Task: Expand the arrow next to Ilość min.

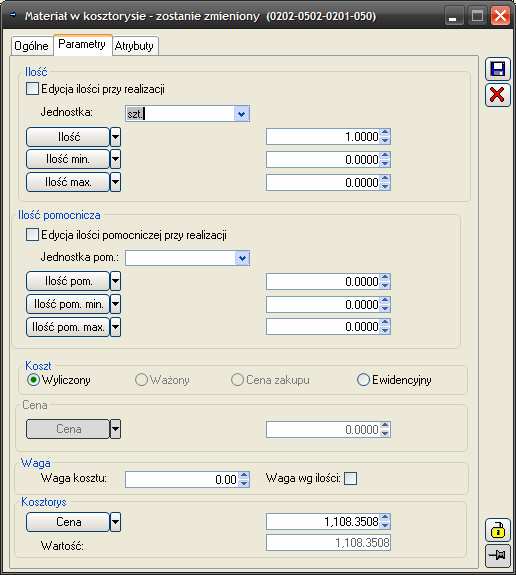Action: pos(116,159)
